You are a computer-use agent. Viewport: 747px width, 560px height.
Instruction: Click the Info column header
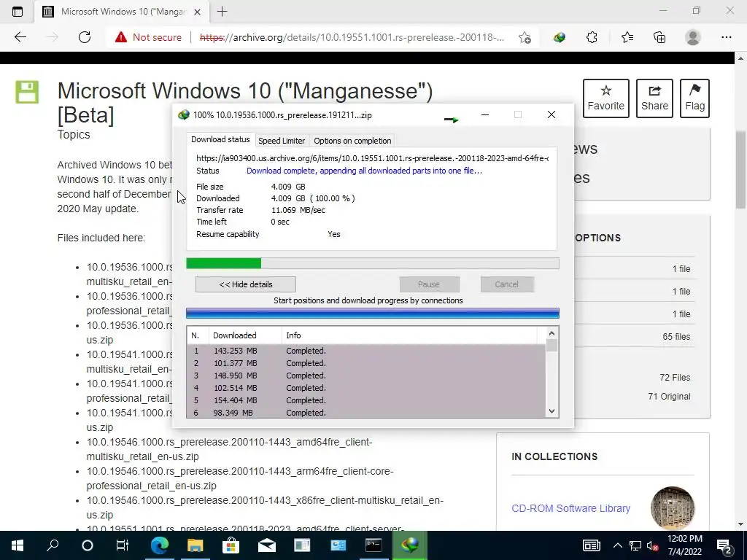point(409,335)
